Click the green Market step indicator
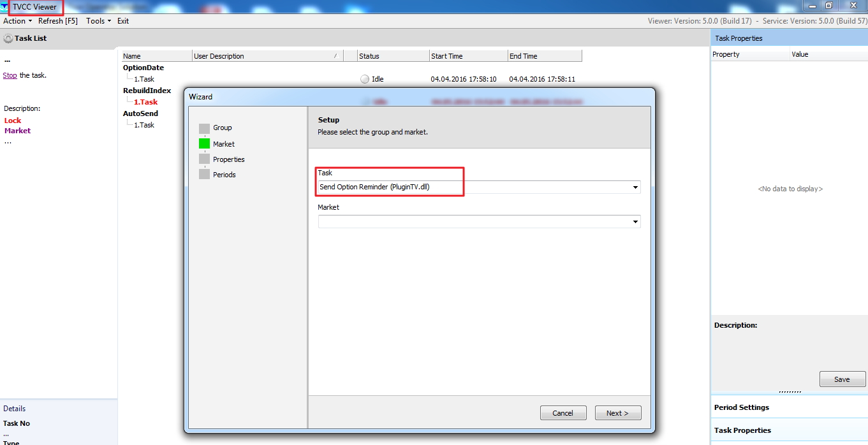This screenshot has width=868, height=445. point(204,144)
